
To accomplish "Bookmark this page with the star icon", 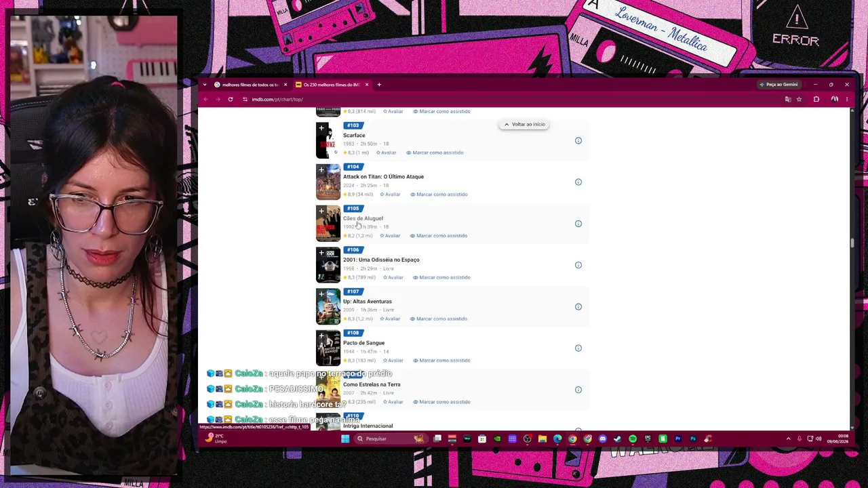I will point(799,100).
